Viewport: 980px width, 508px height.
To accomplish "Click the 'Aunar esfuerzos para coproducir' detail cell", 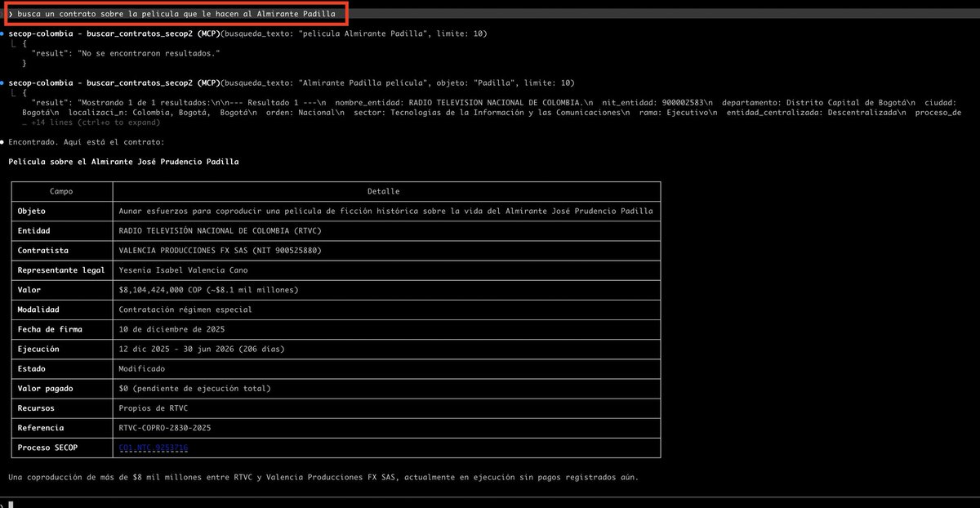I will [x=385, y=211].
